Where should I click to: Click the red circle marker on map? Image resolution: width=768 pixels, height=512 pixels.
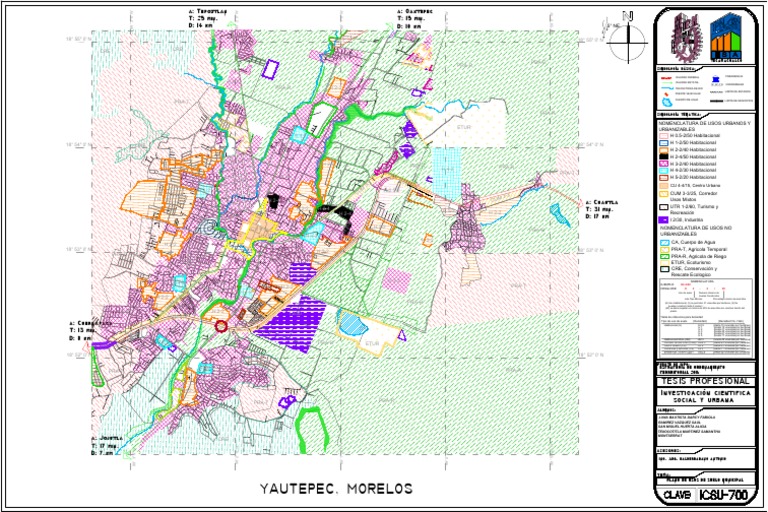tap(221, 325)
